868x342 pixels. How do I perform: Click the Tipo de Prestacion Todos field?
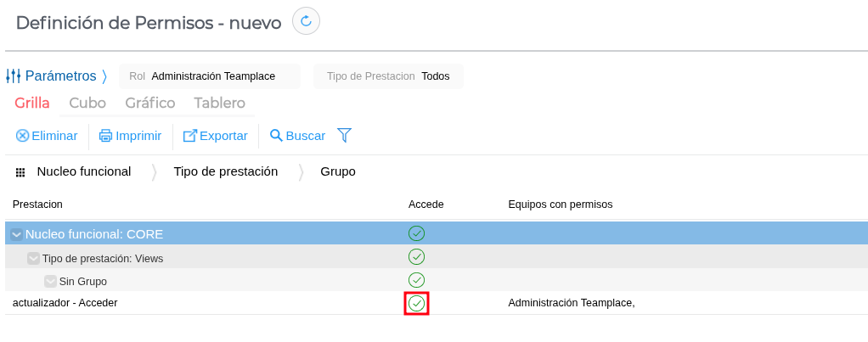[x=388, y=76]
